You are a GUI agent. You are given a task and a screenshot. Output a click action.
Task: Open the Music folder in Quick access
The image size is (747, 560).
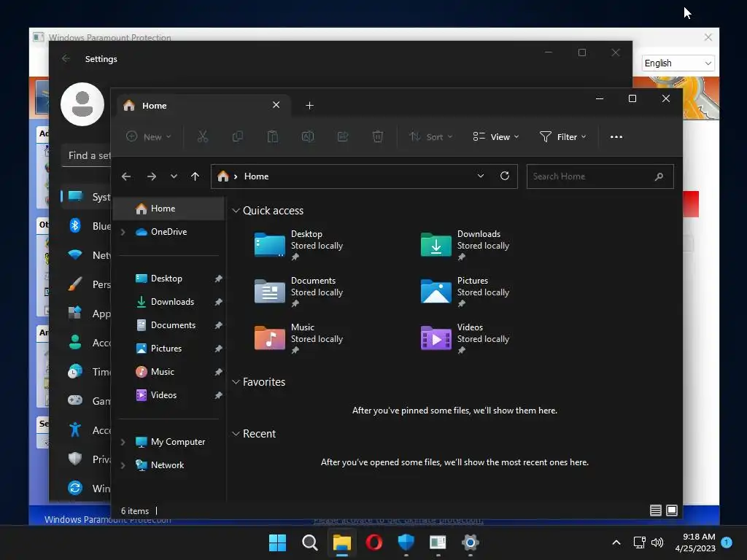coord(298,338)
